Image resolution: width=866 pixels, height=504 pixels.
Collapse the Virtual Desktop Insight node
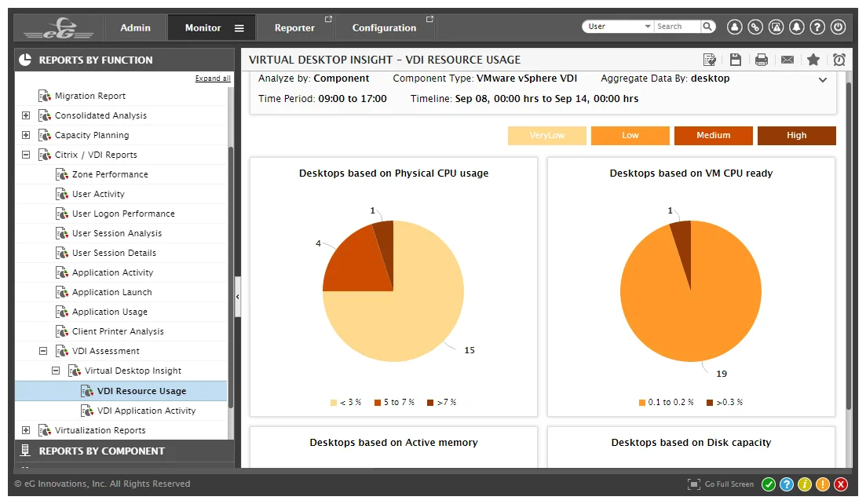56,371
